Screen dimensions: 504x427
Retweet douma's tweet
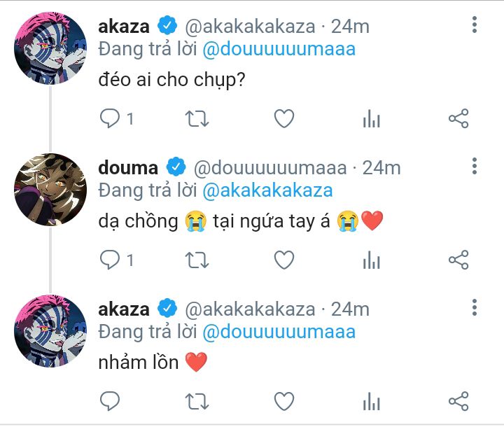tap(197, 260)
